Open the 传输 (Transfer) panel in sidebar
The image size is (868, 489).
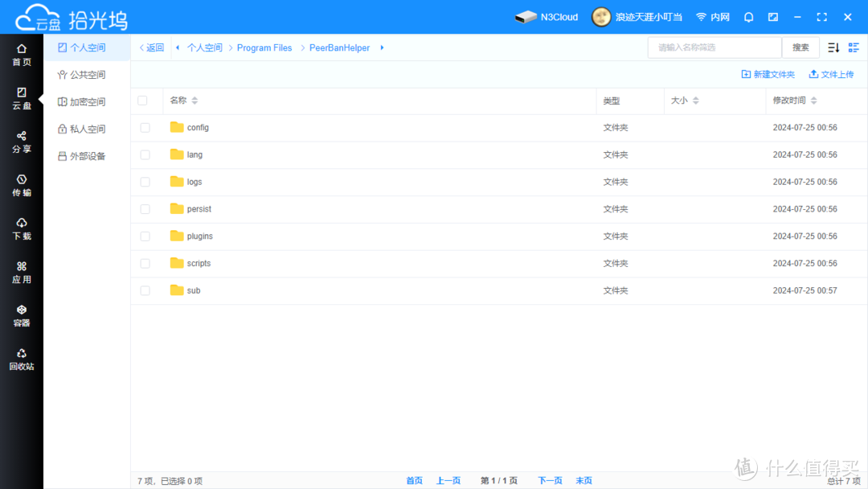tap(22, 184)
